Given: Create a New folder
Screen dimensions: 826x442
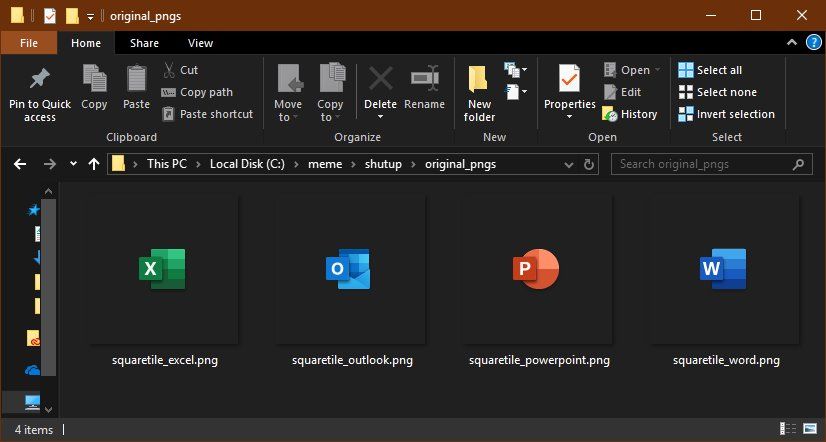Looking at the screenshot, I should (x=479, y=94).
